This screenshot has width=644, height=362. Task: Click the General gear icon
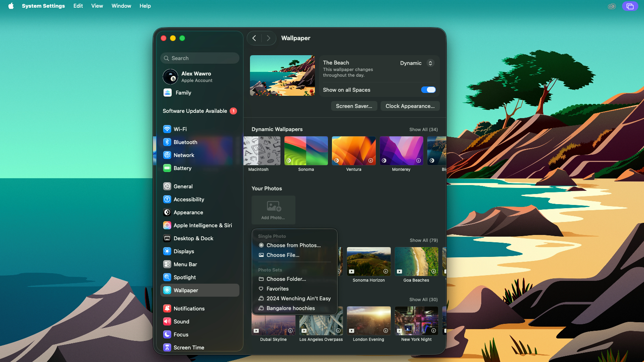[x=167, y=186]
